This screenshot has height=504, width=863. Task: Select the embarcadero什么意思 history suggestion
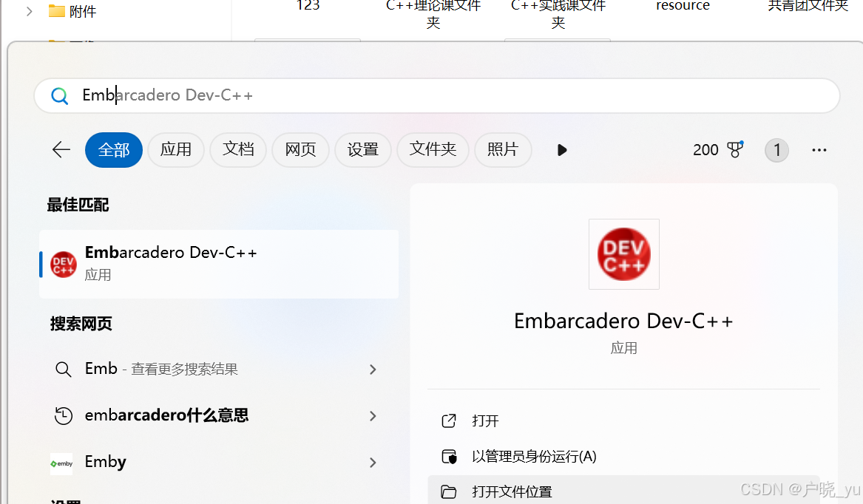click(218, 415)
